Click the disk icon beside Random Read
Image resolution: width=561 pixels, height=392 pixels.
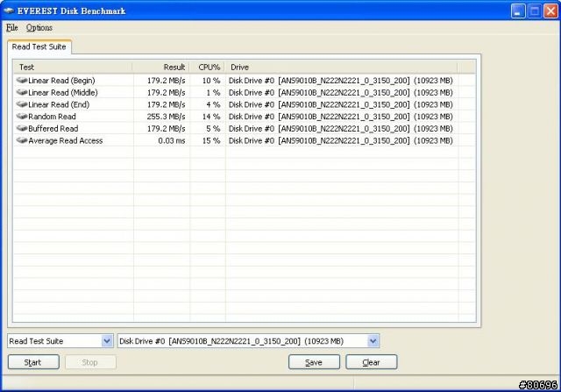pyautogui.click(x=22, y=117)
